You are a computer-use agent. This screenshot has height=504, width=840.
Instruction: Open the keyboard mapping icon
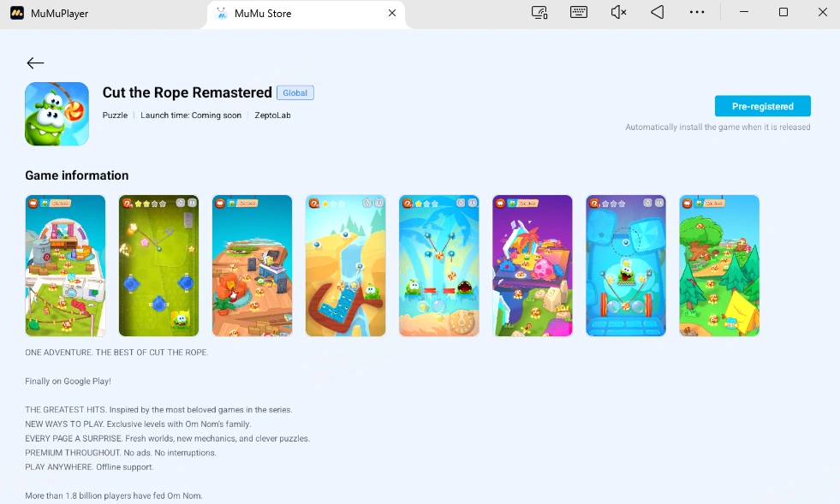tap(579, 12)
